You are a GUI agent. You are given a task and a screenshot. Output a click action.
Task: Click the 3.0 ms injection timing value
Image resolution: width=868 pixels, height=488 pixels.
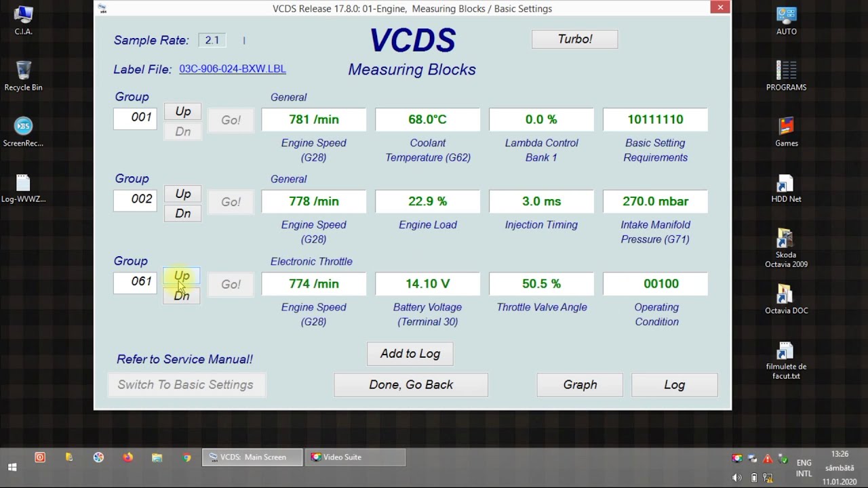tap(541, 201)
